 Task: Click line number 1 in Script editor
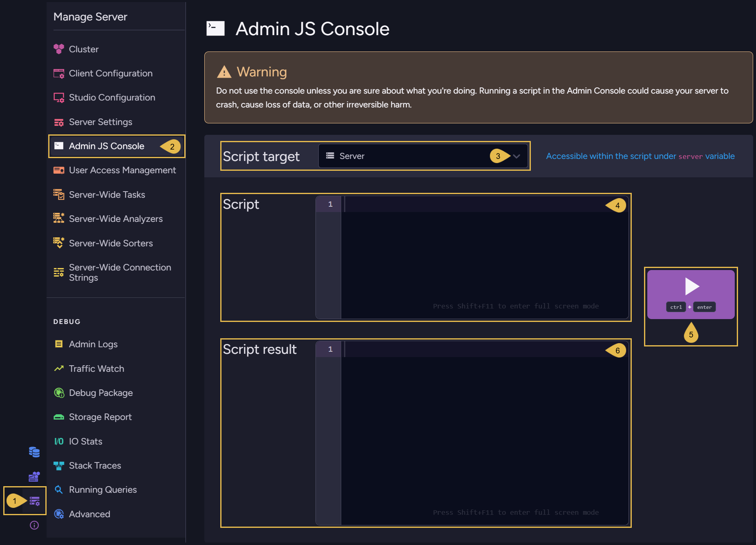pyautogui.click(x=330, y=204)
